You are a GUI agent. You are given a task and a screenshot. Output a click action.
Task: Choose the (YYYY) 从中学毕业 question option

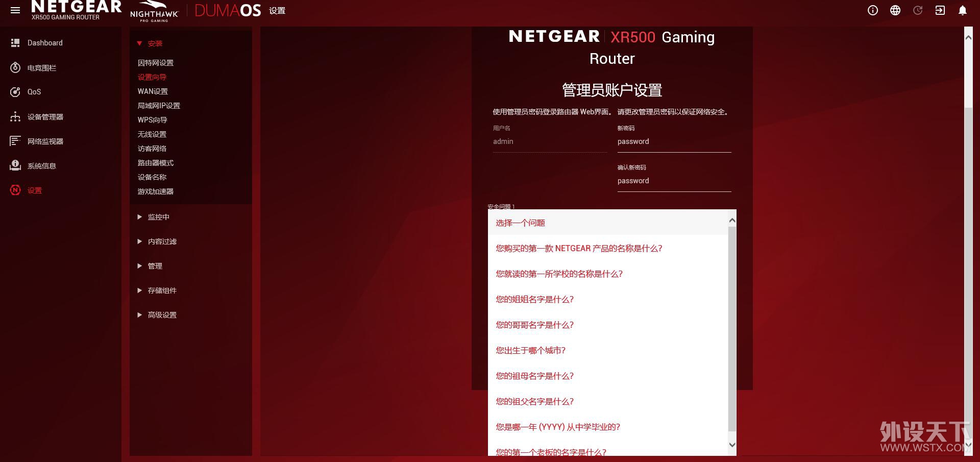coord(608,427)
